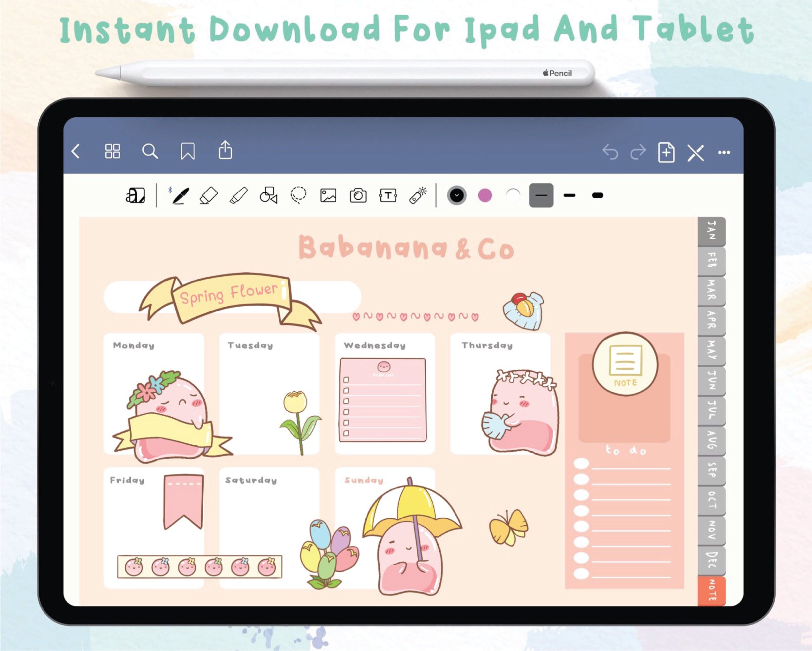Open the JAN month tab

711,231
